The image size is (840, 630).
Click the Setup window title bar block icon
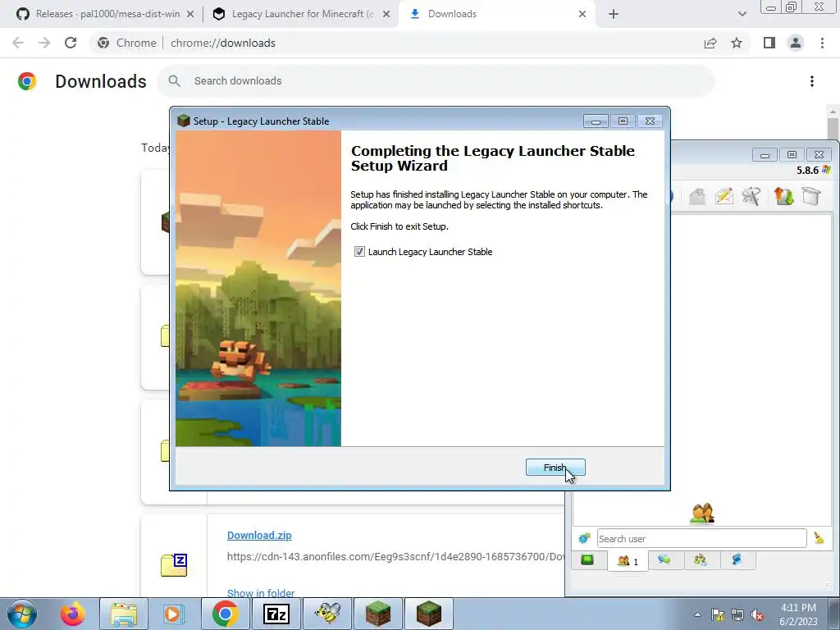(184, 121)
